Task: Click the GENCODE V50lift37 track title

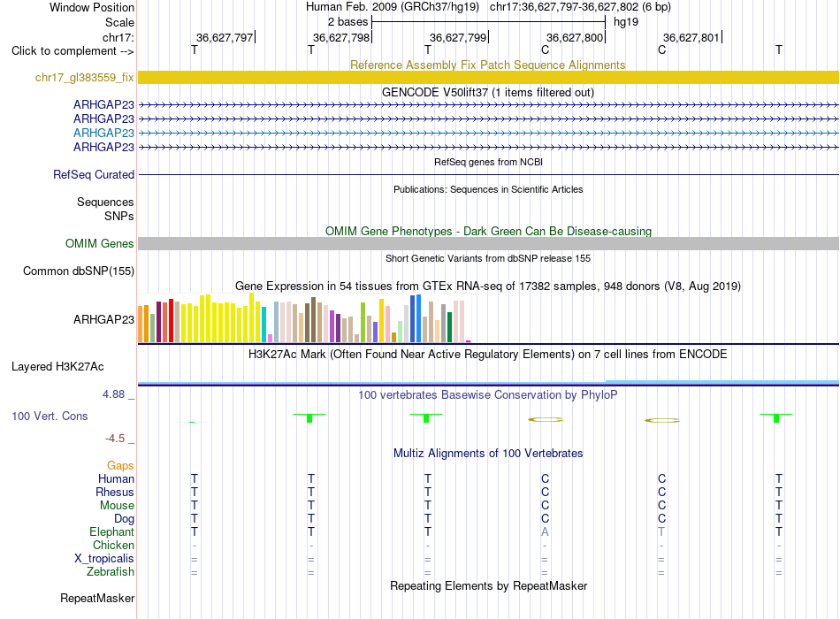Action: pyautogui.click(x=487, y=92)
